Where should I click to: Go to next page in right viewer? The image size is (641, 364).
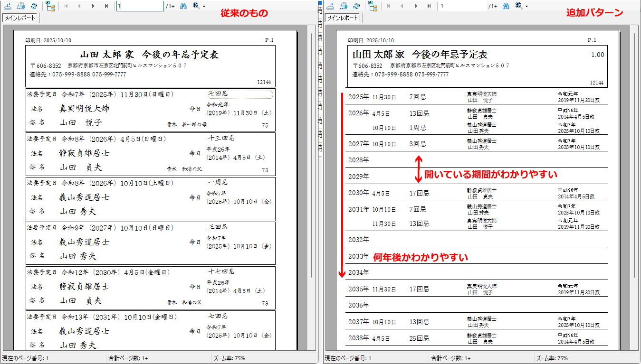point(416,6)
